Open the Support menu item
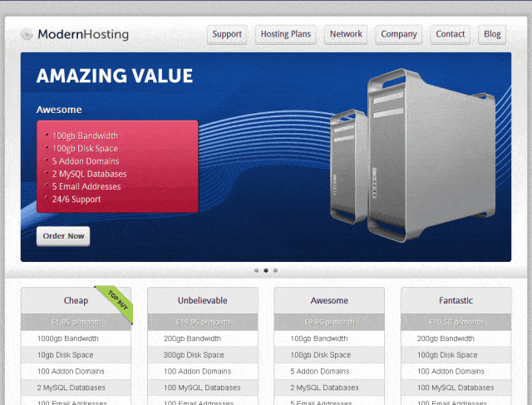This screenshot has width=532, height=405. coord(227,34)
